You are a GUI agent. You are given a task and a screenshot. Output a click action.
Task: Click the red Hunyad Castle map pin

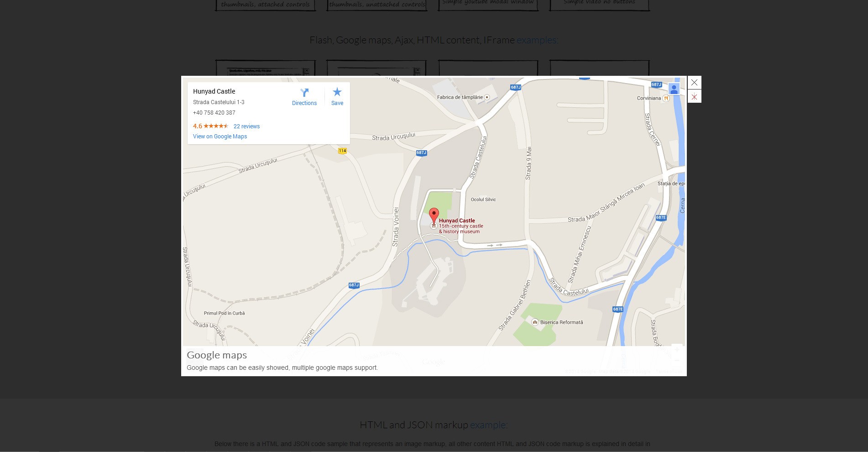pyautogui.click(x=434, y=216)
